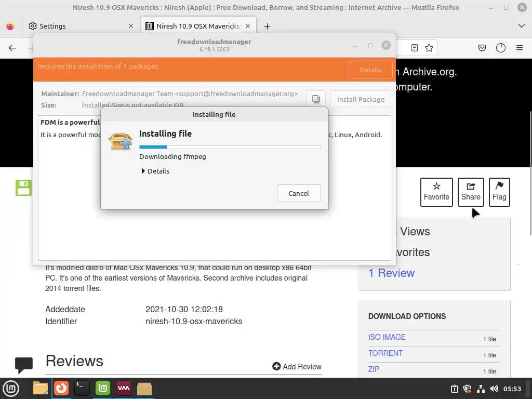The height and width of the screenshot is (399, 532).
Task: Open the Pocket save icon
Action: (x=482, y=48)
